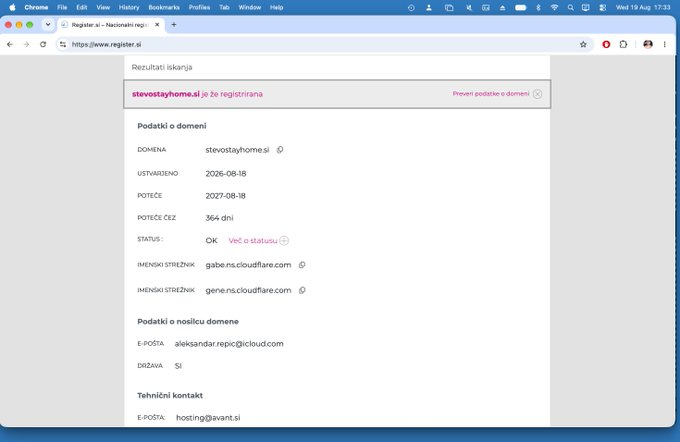
Task: Select the expiry date 2027-08-18
Action: [x=226, y=196]
